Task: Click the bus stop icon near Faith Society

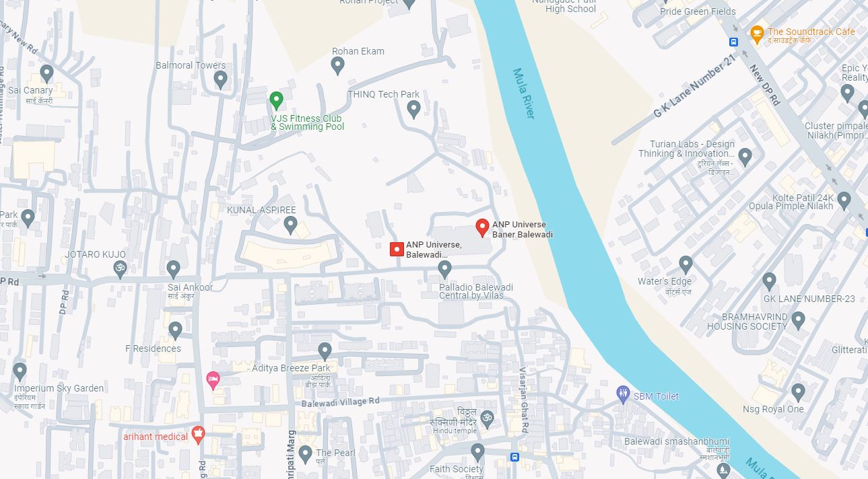Action: pyautogui.click(x=514, y=457)
